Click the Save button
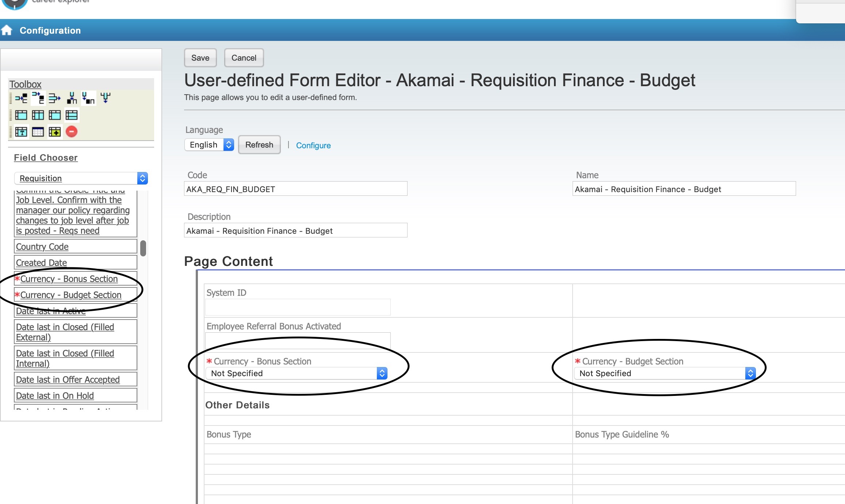845x504 pixels. 200,58
